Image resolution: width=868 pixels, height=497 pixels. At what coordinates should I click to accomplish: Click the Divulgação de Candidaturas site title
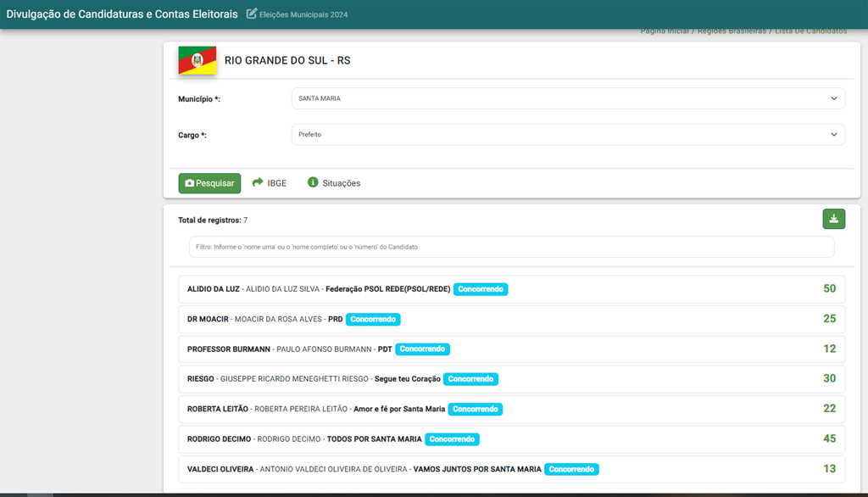pyautogui.click(x=122, y=14)
